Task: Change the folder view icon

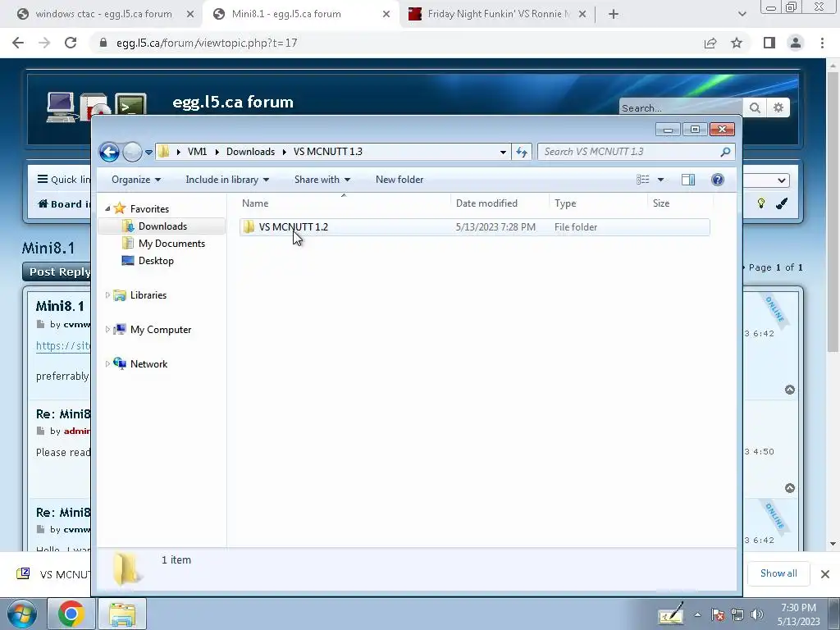Action: [643, 180]
